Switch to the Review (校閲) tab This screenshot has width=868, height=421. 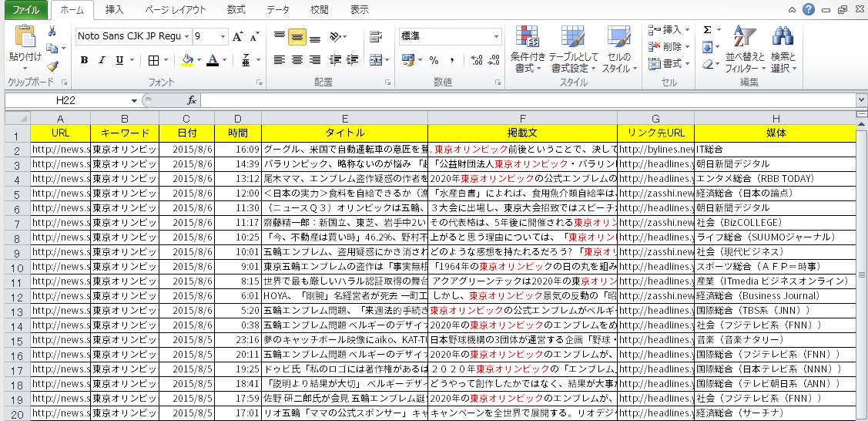point(320,10)
